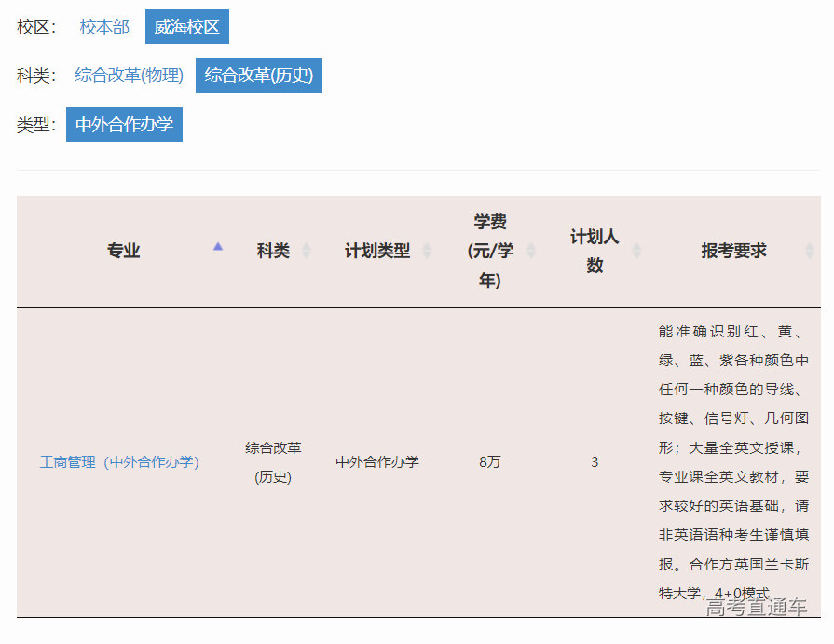Click the sort arrows next to 科类 header
The width and height of the screenshot is (834, 644).
[x=308, y=250]
